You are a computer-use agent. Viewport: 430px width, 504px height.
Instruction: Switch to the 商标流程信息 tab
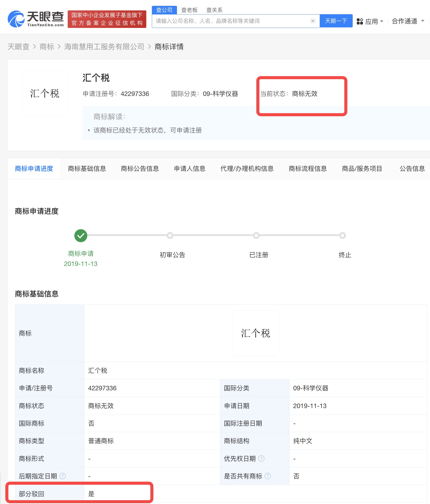click(308, 169)
